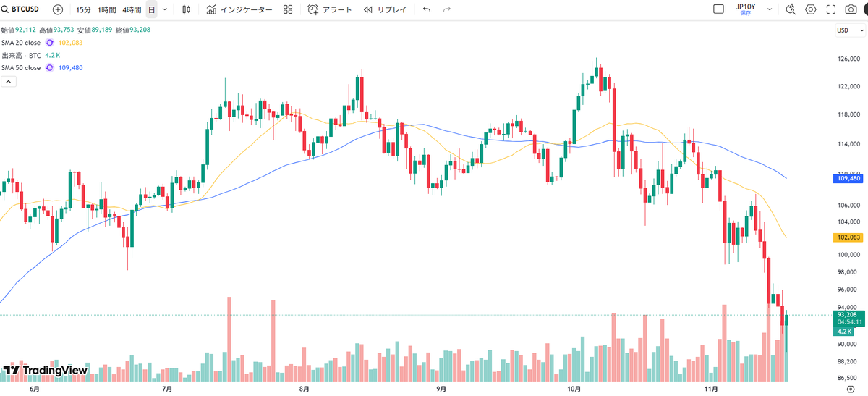Open the candlestick chart style selector
Viewport: 868px width, 396px height.
coord(187,9)
